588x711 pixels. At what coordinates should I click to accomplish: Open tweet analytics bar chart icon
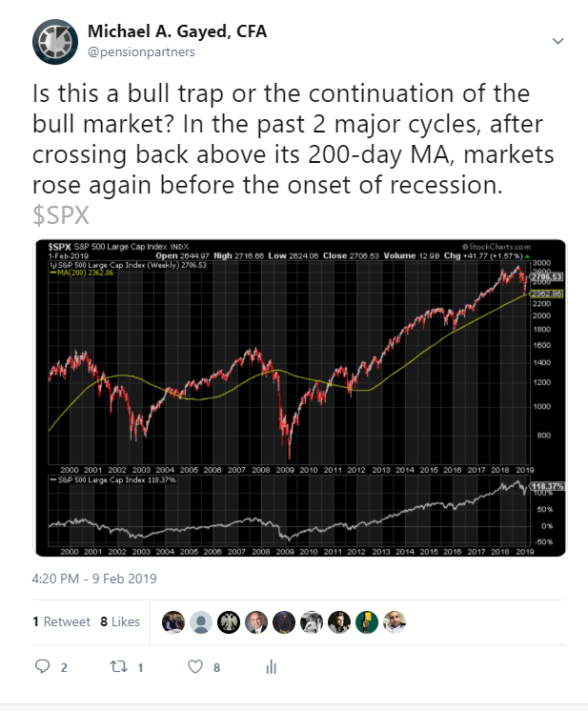tap(272, 667)
